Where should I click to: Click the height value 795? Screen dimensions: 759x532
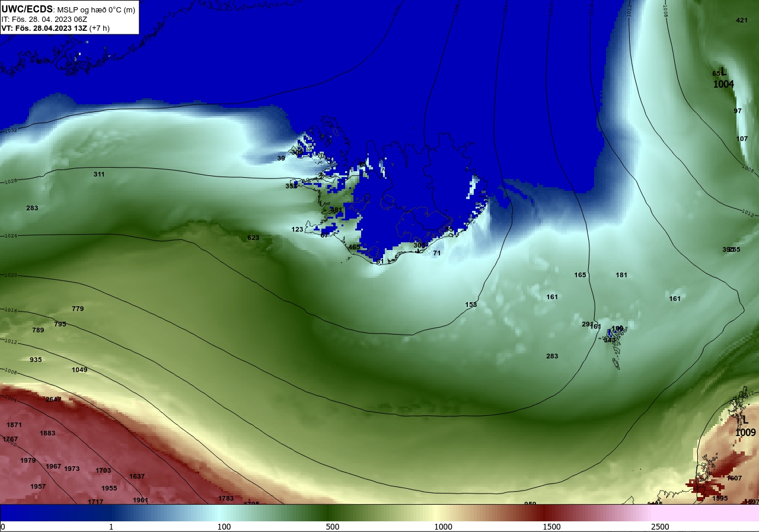tap(60, 324)
